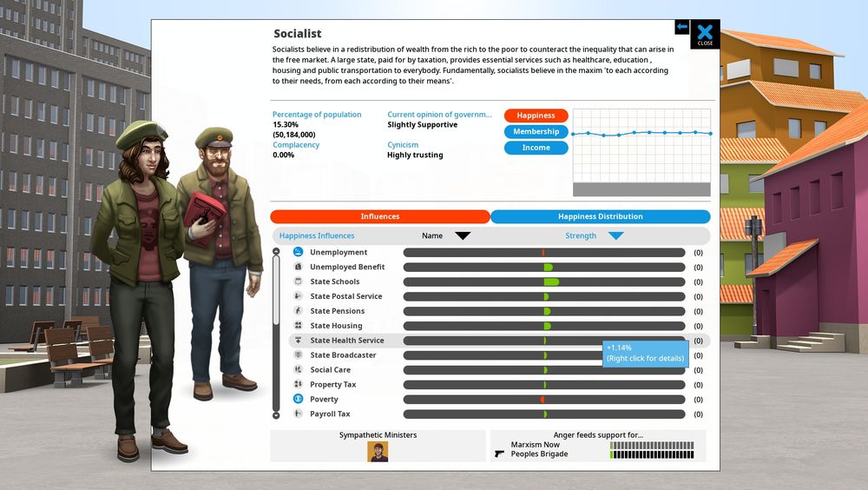Select the Unemployed Benefit label
The image size is (868, 490).
coord(347,267)
